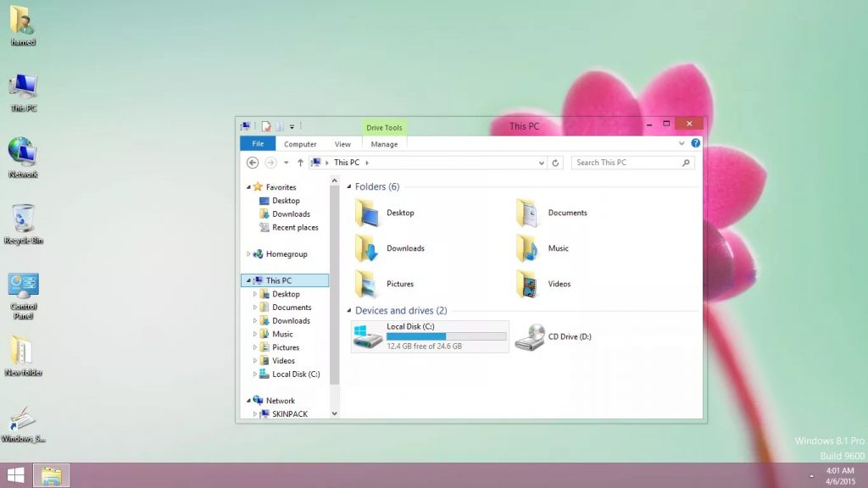
Task: Click the Properties quick access toolbar icon
Action: [266, 127]
